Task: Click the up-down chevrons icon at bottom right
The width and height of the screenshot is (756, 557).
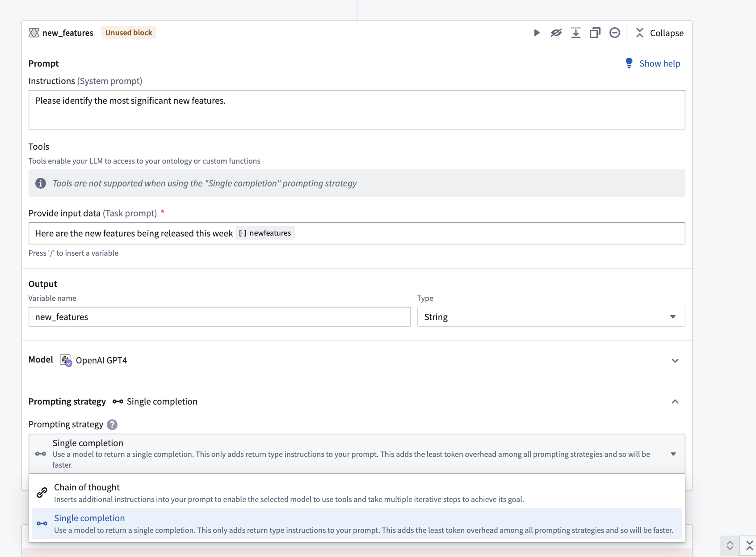Action: [x=730, y=545]
